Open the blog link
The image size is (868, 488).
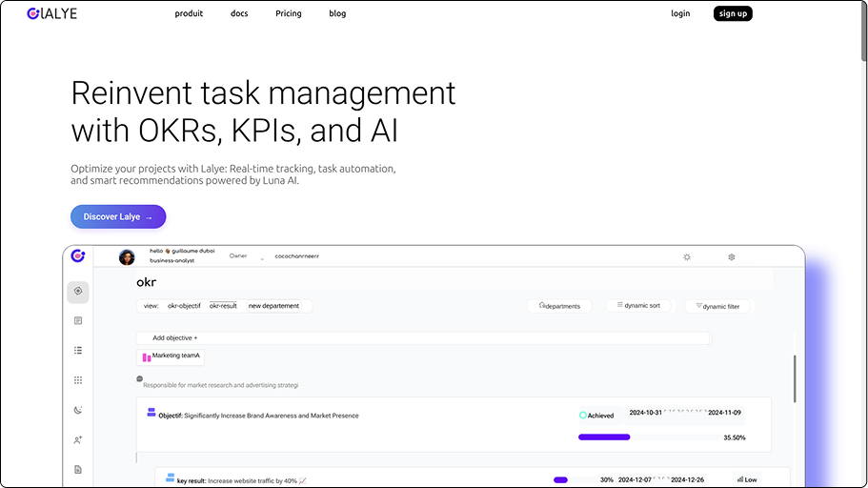337,13
